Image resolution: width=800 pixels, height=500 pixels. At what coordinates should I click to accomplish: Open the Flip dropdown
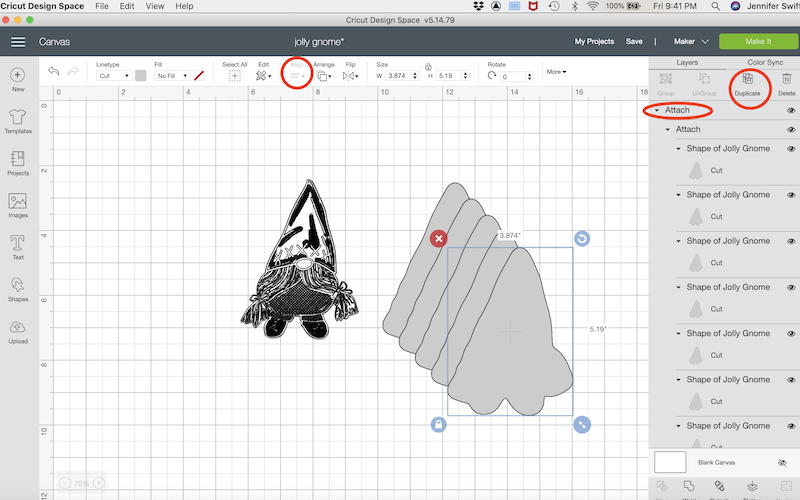[x=351, y=76]
